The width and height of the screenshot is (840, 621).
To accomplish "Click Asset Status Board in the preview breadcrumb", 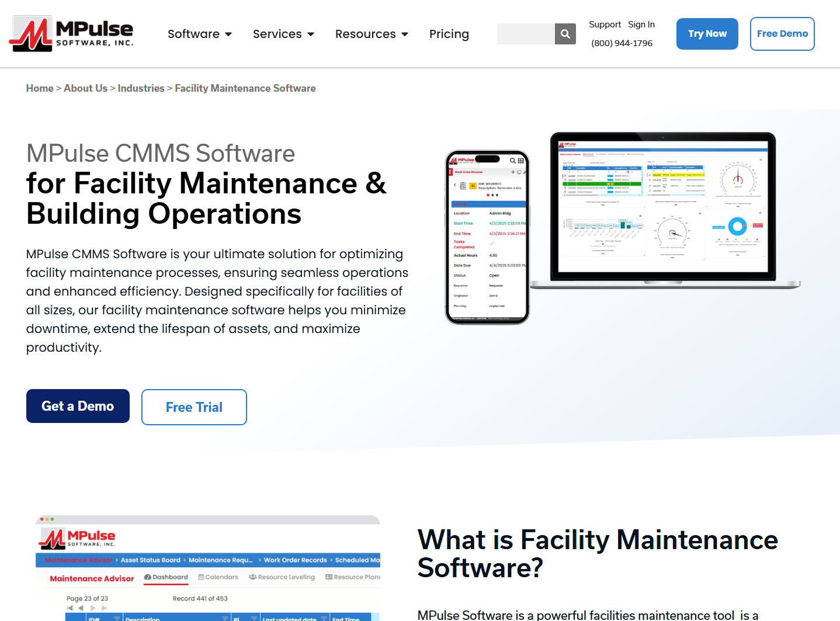I will point(151,560).
